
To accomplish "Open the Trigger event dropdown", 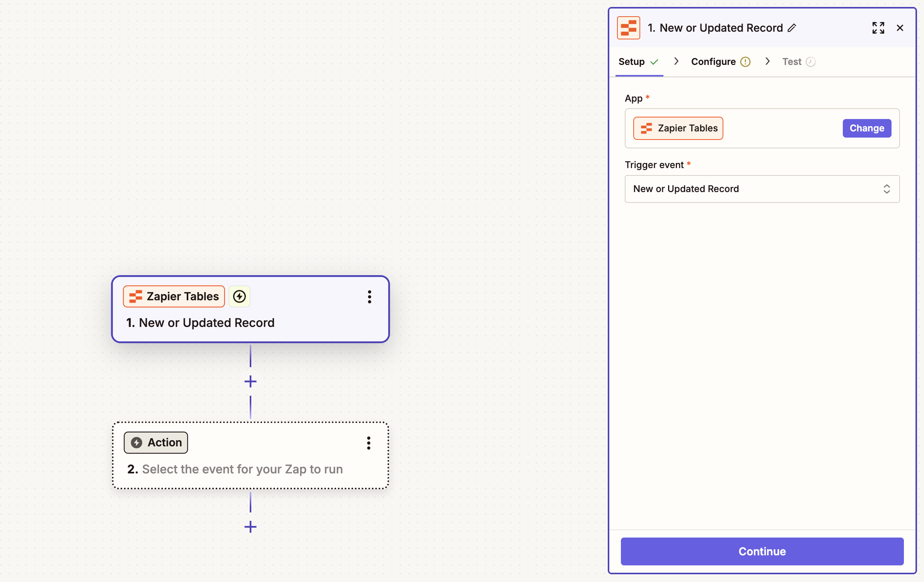I will (x=762, y=189).
